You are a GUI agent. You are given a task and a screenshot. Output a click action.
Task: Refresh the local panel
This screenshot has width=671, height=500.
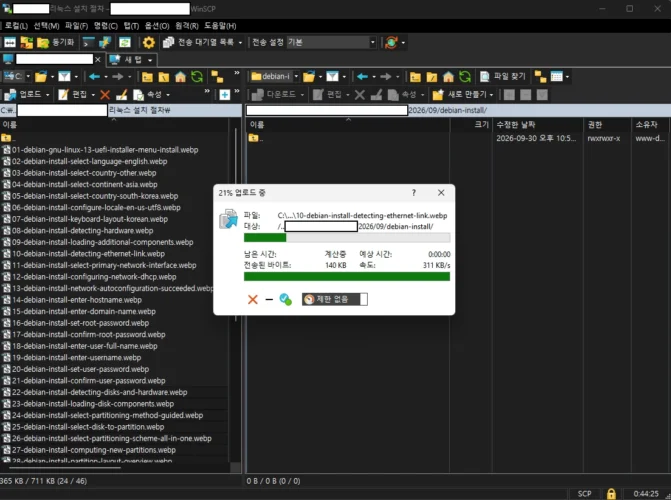click(197, 77)
